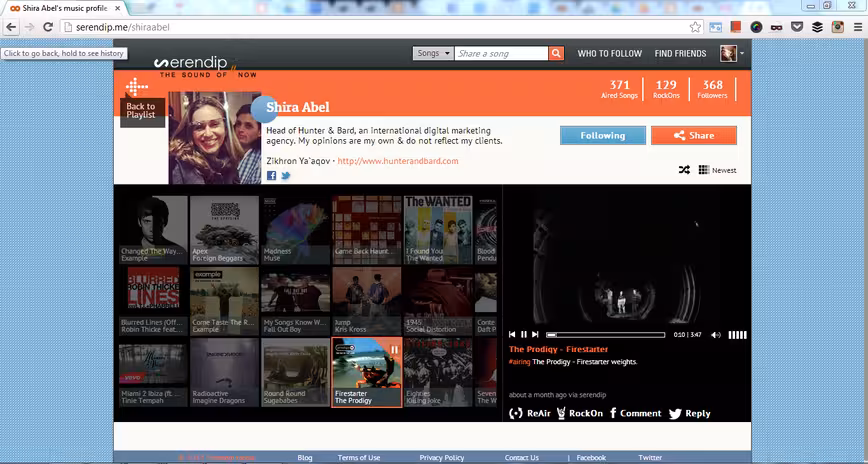Image resolution: width=868 pixels, height=464 pixels.
Task: Adjust the volume bars level
Action: tap(737, 334)
